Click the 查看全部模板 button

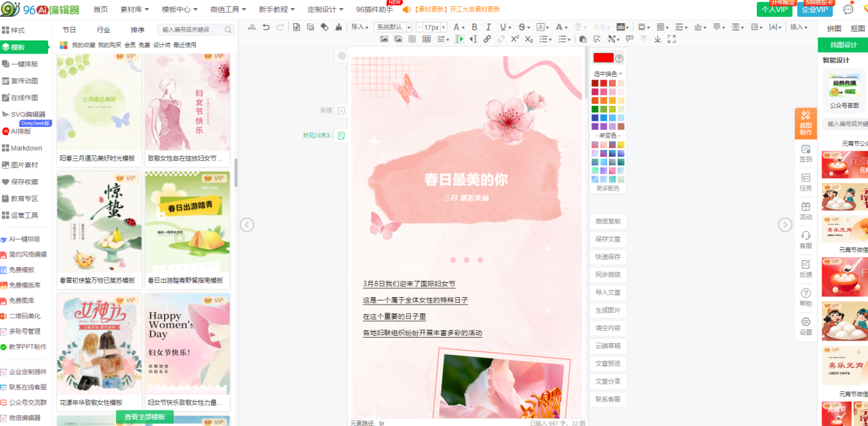(144, 417)
